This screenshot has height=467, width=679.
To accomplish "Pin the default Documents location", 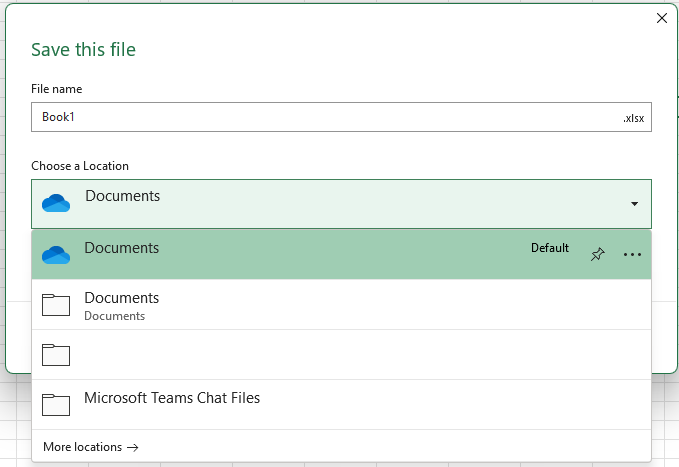I will pos(598,254).
